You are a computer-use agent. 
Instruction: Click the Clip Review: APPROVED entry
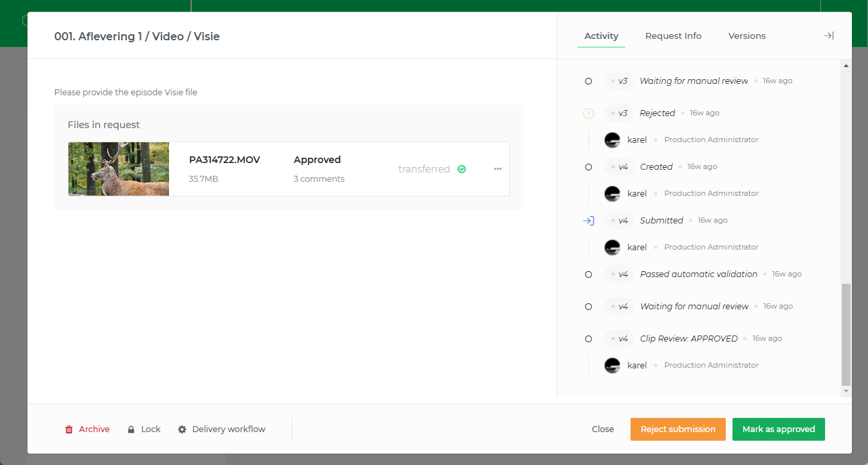coord(689,338)
